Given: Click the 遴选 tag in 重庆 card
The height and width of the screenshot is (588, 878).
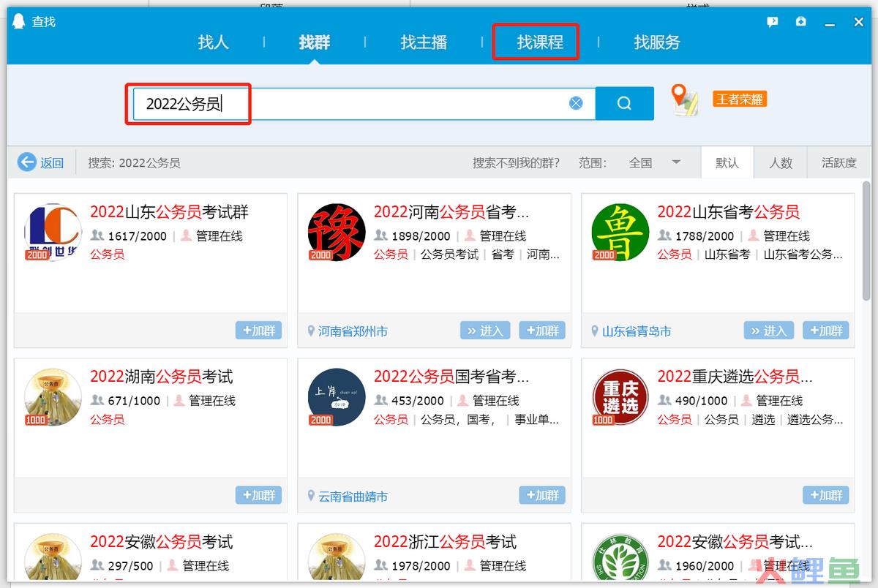Looking at the screenshot, I should coord(763,420).
